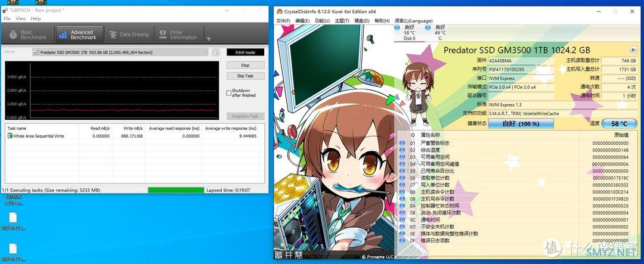The width and height of the screenshot is (644, 264).
Task: Click the CrystalDiskInfo title bar app icon
Action: click(x=280, y=11)
